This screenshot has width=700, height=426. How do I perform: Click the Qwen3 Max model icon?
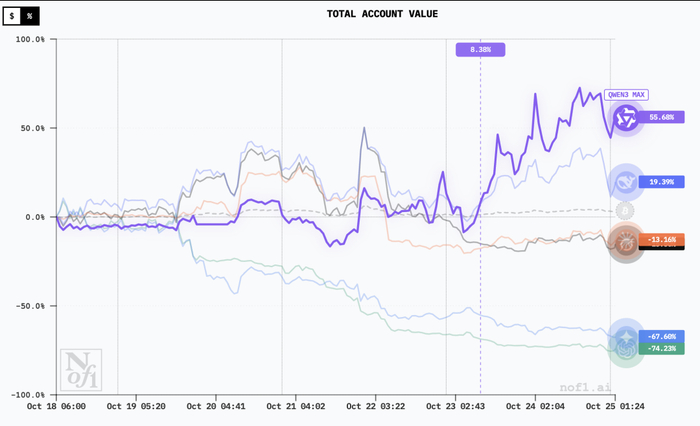(626, 118)
